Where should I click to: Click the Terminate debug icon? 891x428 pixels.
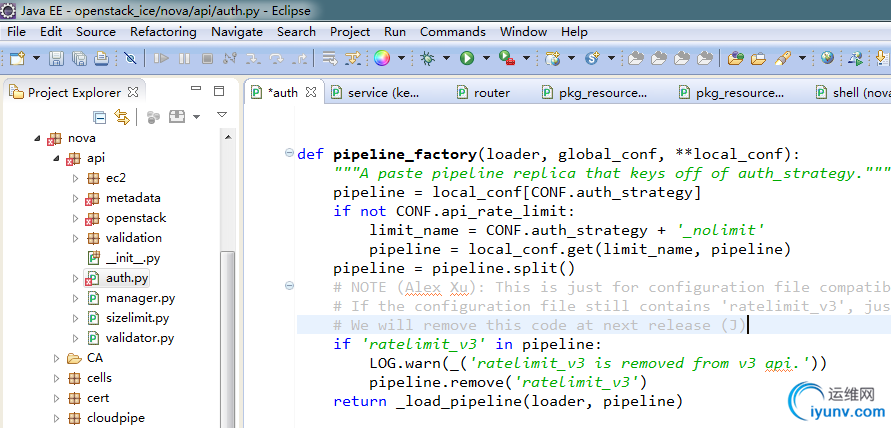click(x=207, y=58)
